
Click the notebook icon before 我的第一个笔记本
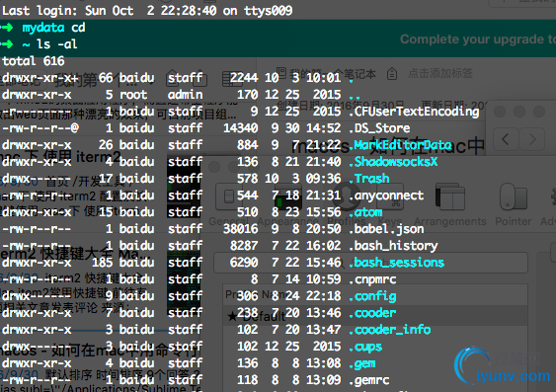pyautogui.click(x=280, y=72)
